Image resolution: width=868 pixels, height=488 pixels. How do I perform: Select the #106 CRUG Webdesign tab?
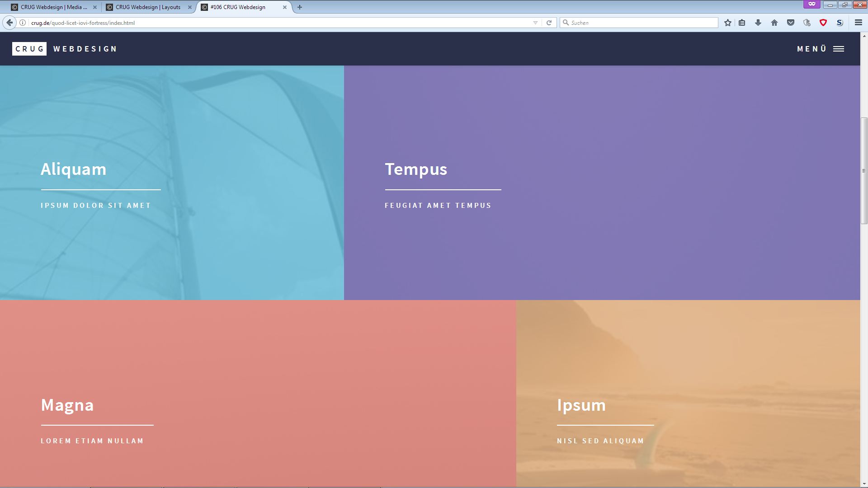pos(244,7)
